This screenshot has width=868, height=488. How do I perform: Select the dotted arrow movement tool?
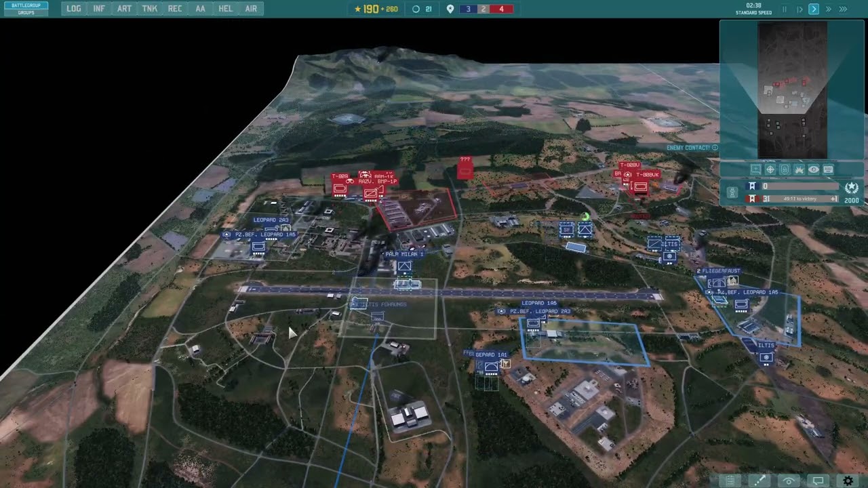pos(759,481)
